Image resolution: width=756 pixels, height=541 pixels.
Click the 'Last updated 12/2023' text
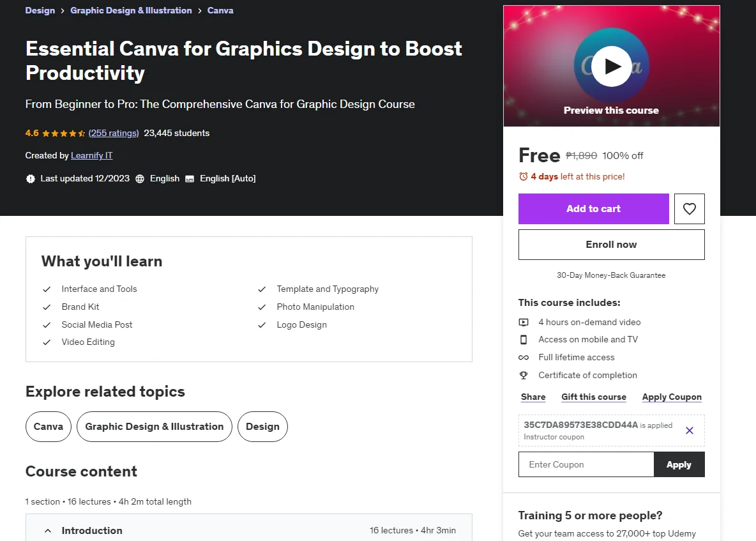tap(85, 178)
